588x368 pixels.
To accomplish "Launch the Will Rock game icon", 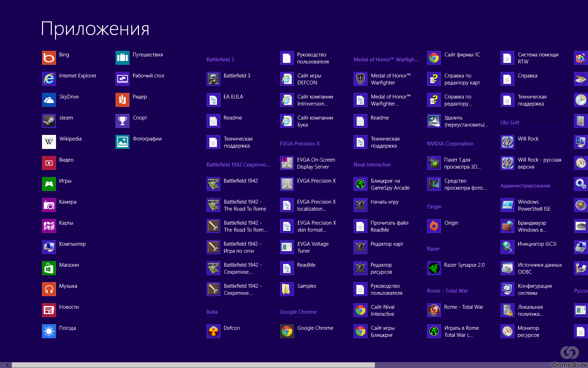I will 507,142.
